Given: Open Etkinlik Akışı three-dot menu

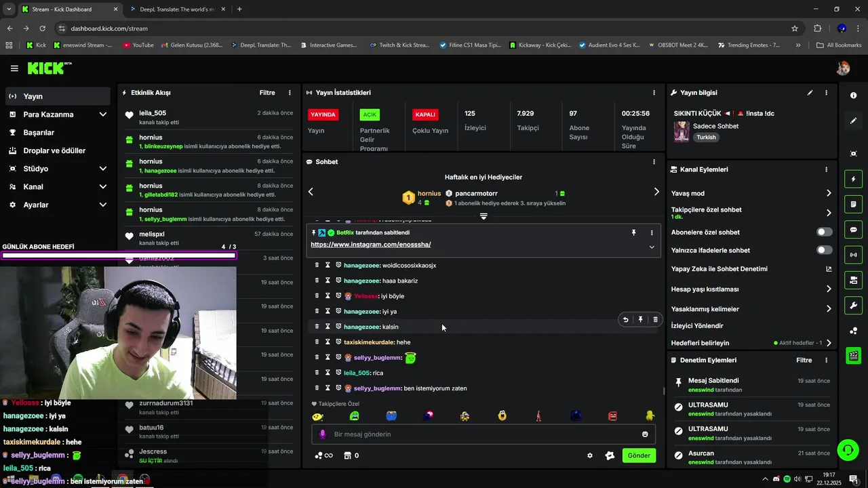Looking at the screenshot, I should tap(290, 93).
